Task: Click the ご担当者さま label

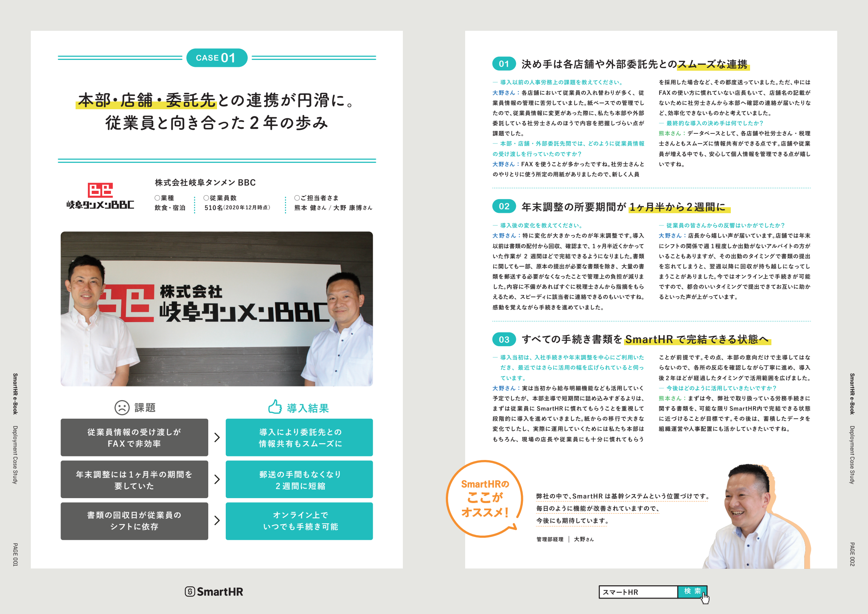Action: coord(316,198)
